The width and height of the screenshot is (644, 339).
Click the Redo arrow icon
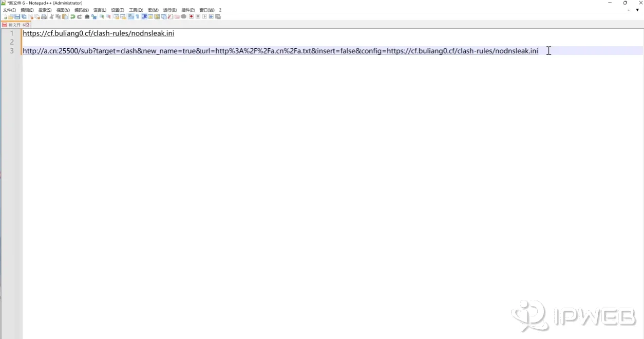[80, 16]
